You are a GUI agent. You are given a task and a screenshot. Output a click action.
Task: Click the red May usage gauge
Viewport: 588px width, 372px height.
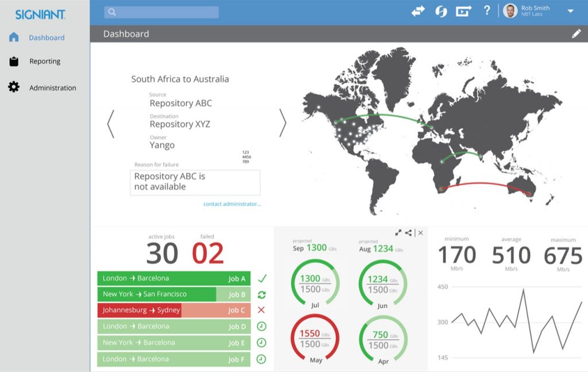pos(315,339)
